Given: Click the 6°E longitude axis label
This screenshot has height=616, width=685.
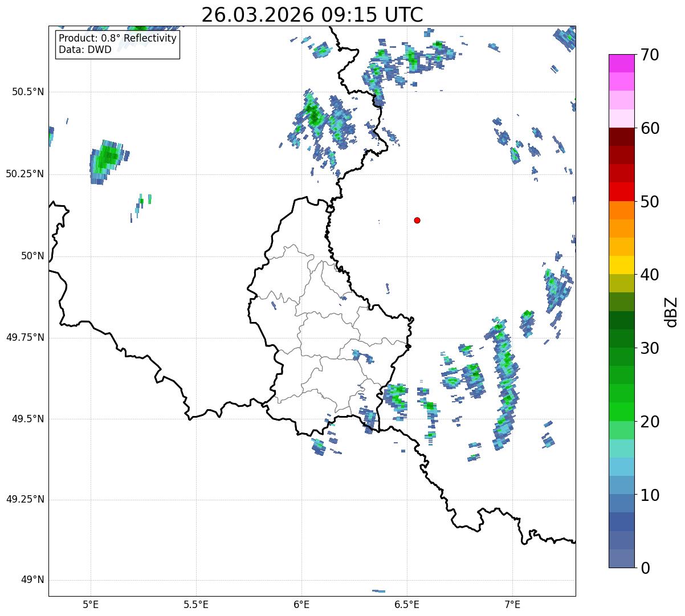Looking at the screenshot, I should click(301, 604).
